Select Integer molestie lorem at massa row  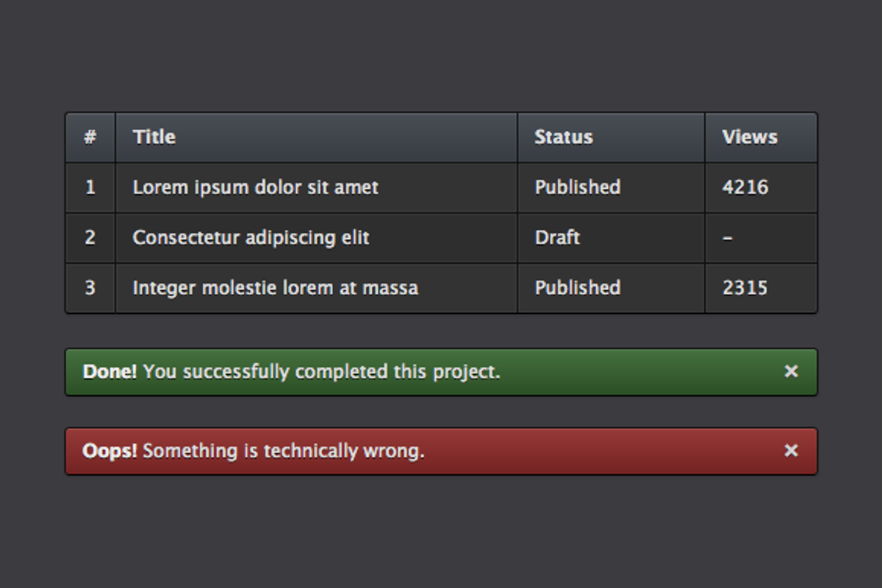[275, 288]
